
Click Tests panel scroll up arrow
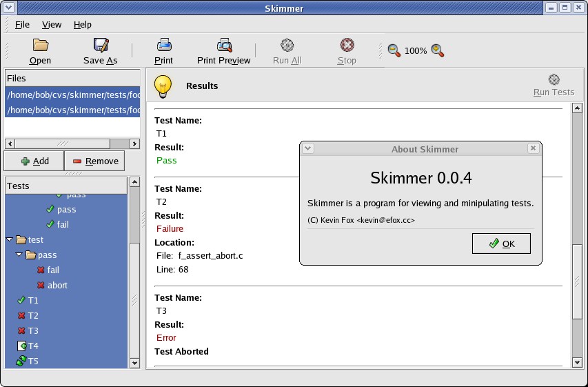point(134,182)
